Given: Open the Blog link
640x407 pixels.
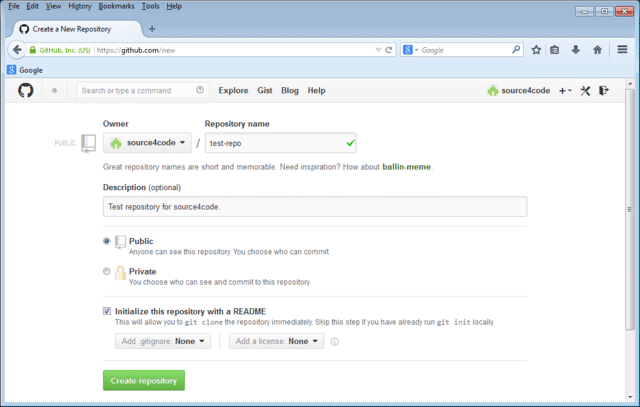Looking at the screenshot, I should (290, 91).
